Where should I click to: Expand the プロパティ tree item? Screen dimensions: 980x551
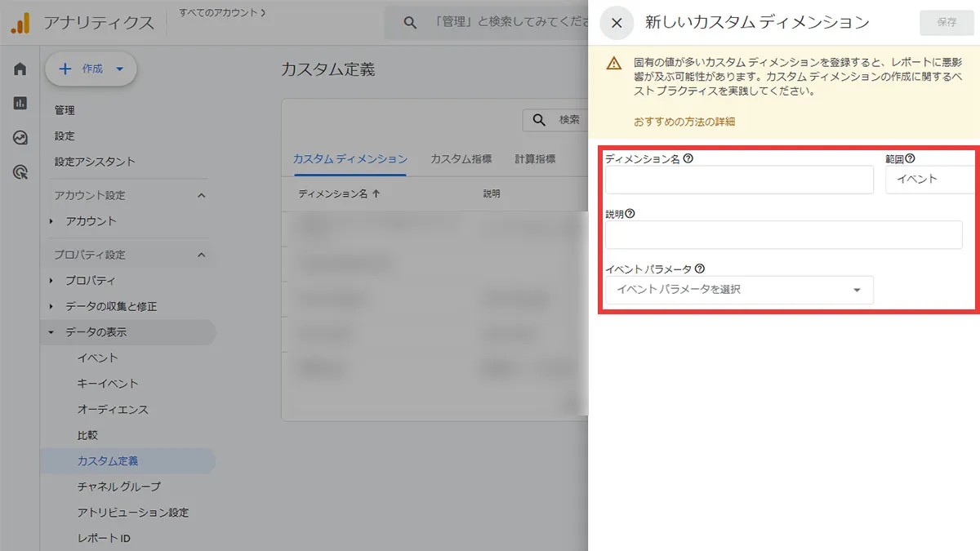pyautogui.click(x=90, y=281)
